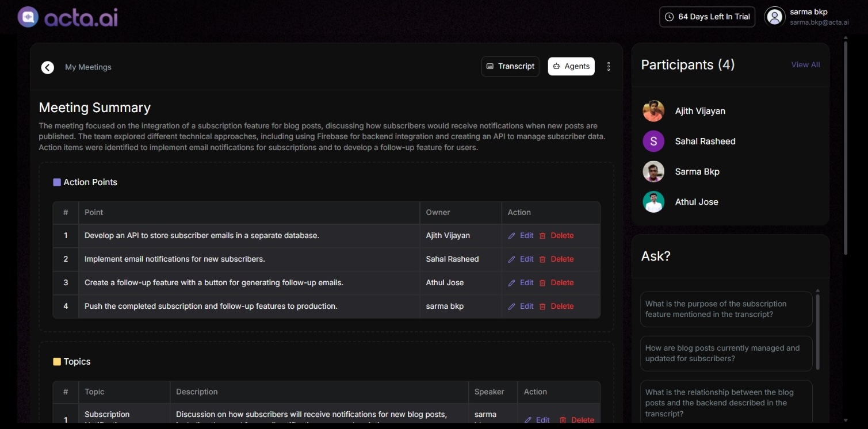Click the purple Action Points color square

[x=57, y=182]
